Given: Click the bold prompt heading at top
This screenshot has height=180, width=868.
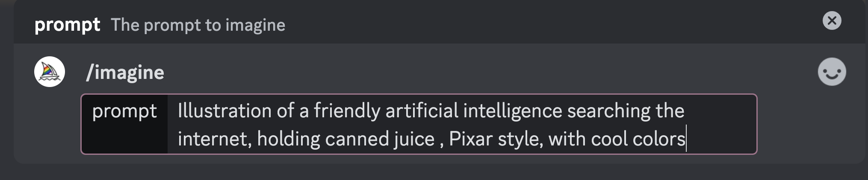Looking at the screenshot, I should pos(67,25).
